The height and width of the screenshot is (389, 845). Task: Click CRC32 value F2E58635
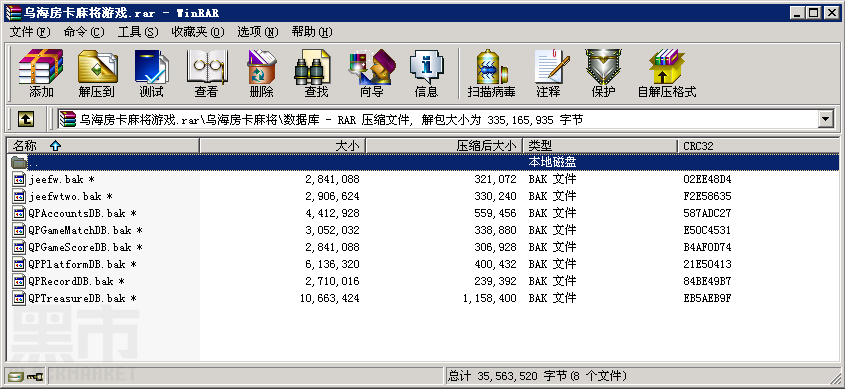coord(707,196)
